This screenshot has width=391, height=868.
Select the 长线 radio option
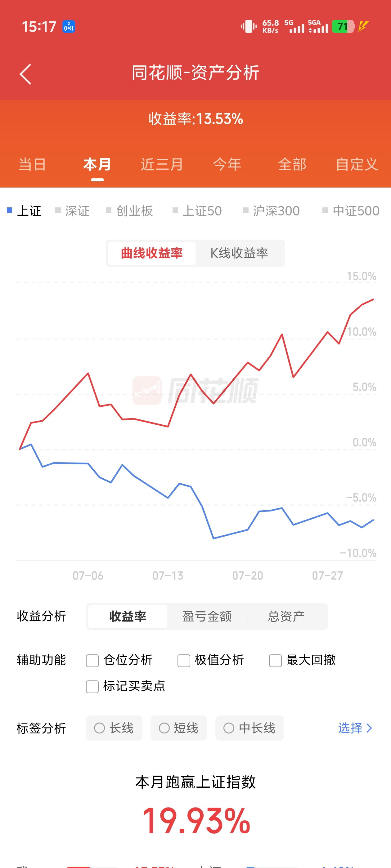click(x=114, y=728)
